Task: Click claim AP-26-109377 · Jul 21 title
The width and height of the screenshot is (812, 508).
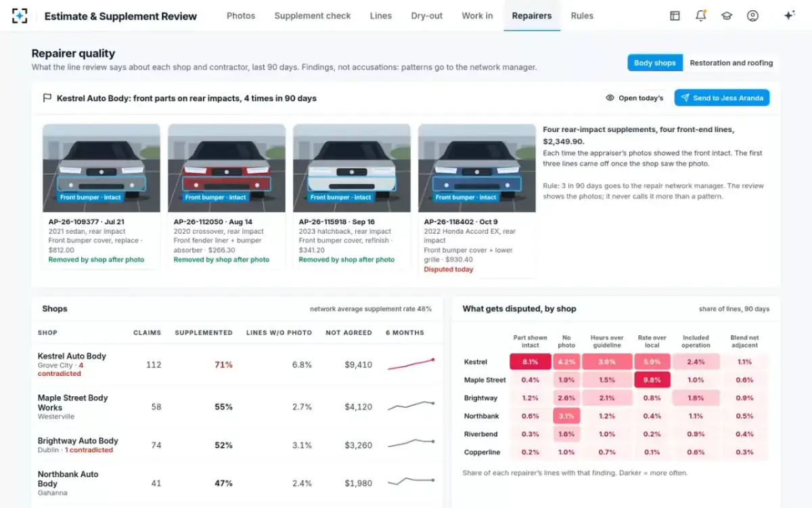Action: [87, 221]
